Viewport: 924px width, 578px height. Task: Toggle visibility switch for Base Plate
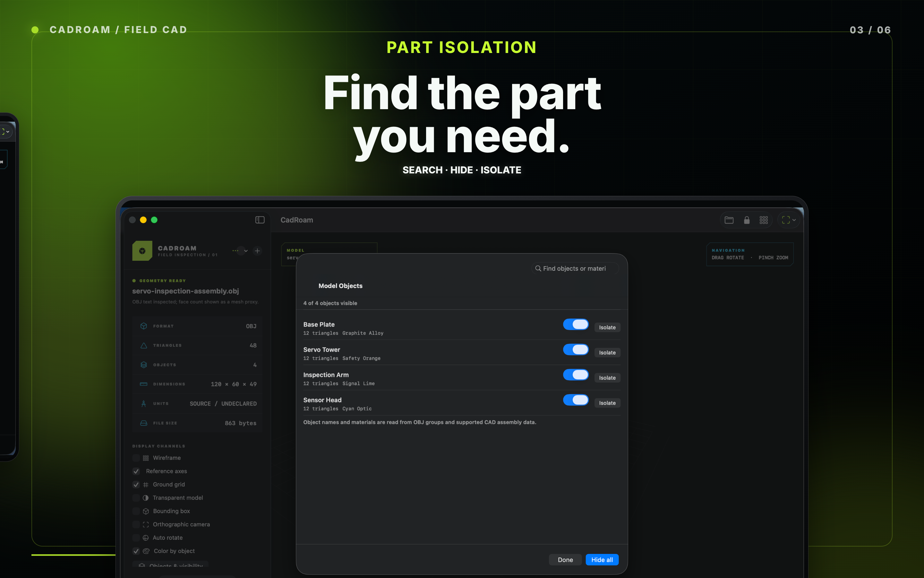pos(576,325)
